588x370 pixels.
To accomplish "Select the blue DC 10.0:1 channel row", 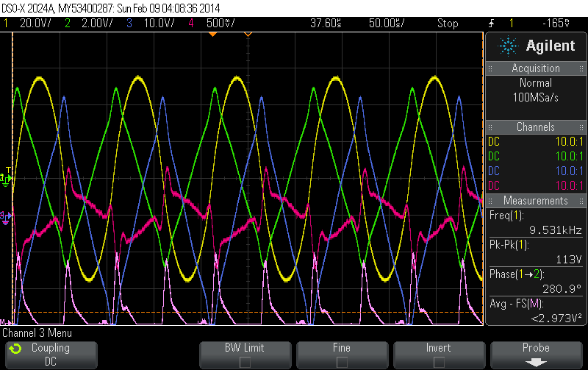I will [x=536, y=171].
